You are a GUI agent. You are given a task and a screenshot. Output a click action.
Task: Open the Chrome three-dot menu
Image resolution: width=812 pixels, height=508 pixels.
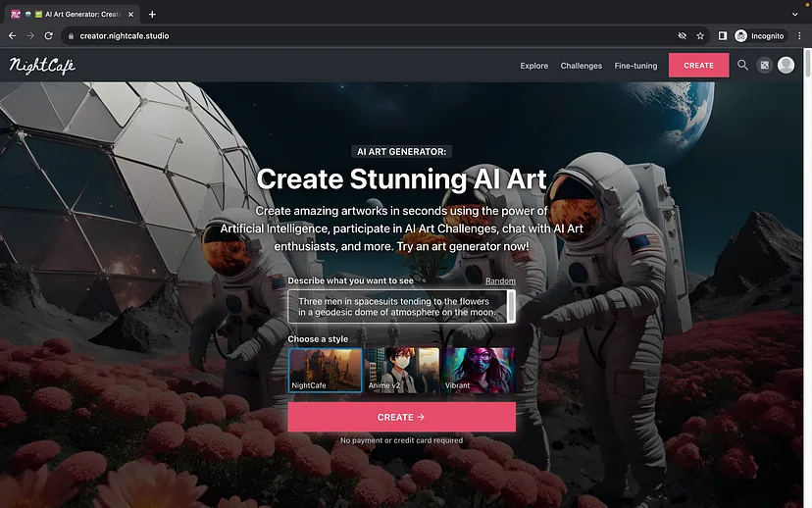[799, 35]
